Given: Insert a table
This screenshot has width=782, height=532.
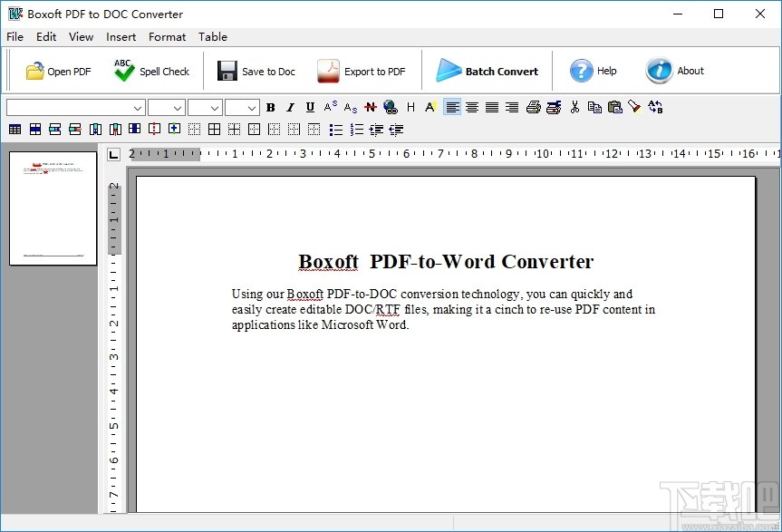Looking at the screenshot, I should [x=14, y=129].
